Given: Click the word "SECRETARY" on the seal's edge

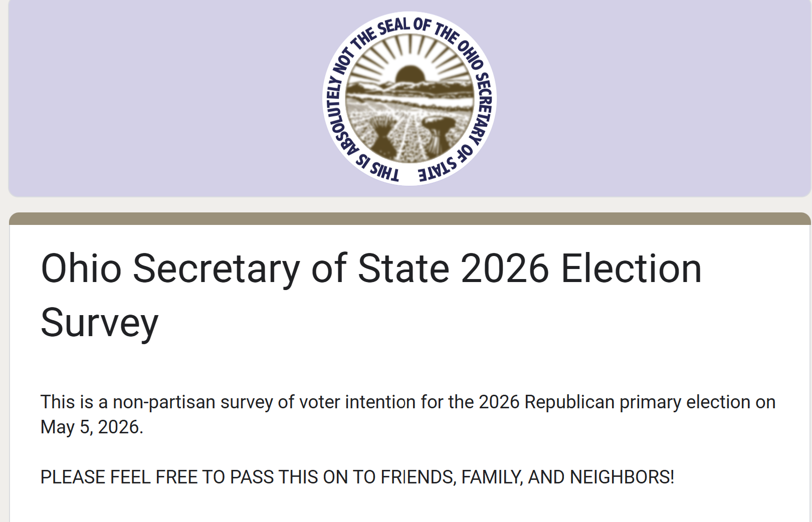Looking at the screenshot, I should [x=483, y=106].
